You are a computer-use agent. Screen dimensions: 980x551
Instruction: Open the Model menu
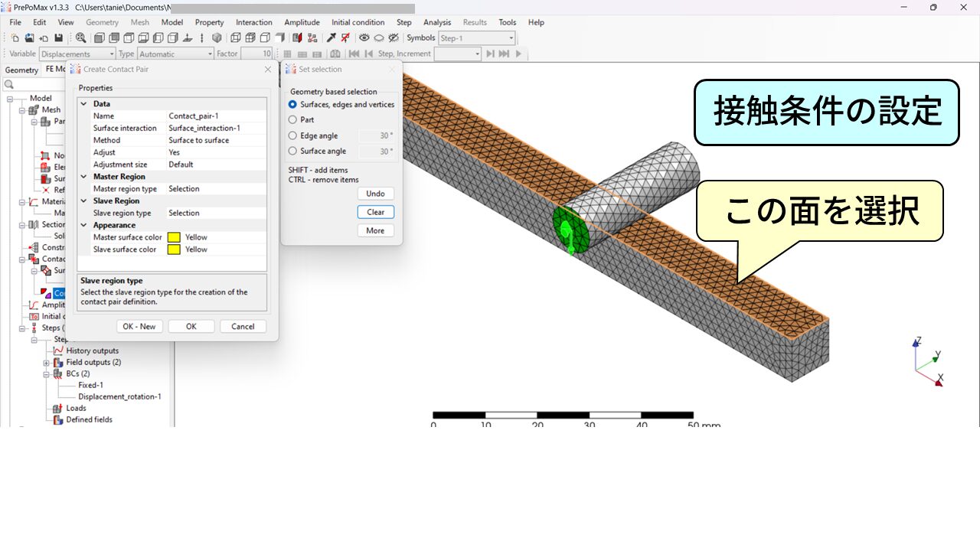tap(172, 22)
